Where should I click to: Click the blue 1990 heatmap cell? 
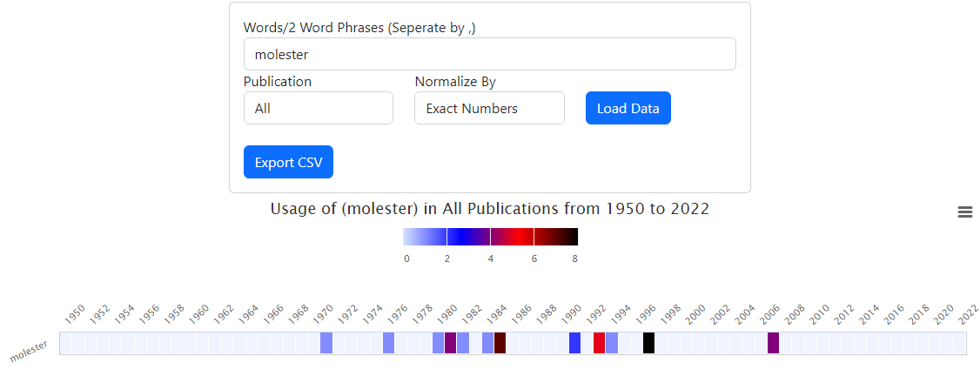(575, 343)
